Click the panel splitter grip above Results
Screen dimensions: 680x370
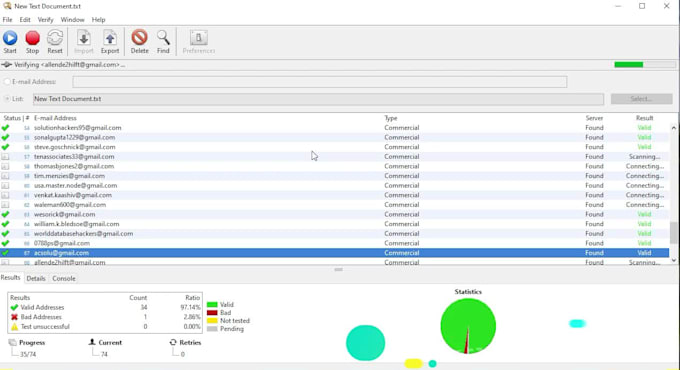point(338,269)
